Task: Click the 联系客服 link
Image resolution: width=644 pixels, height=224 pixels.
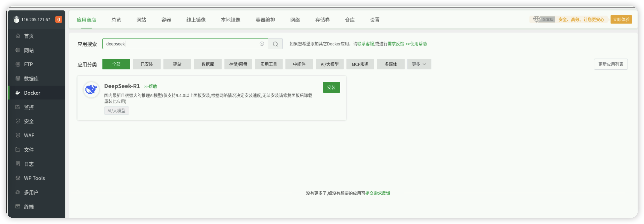Action: (365, 44)
